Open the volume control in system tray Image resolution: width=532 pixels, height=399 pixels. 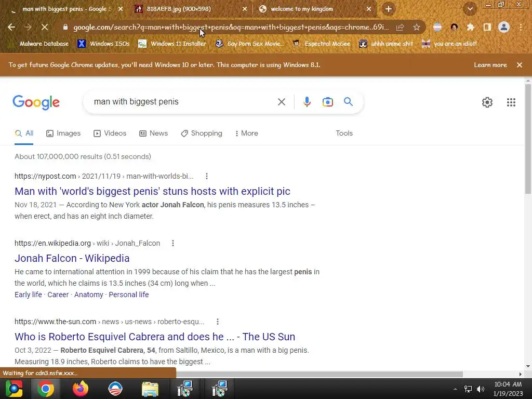481,389
